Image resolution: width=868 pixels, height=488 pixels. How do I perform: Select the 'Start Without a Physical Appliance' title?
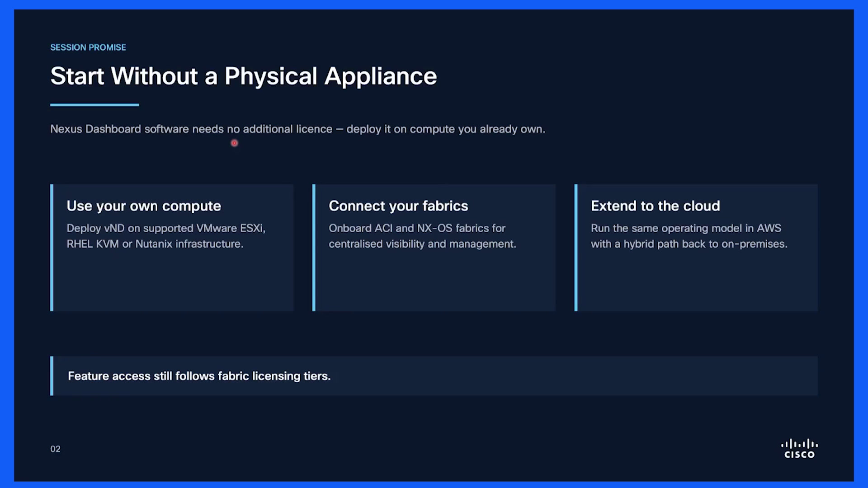tap(244, 76)
